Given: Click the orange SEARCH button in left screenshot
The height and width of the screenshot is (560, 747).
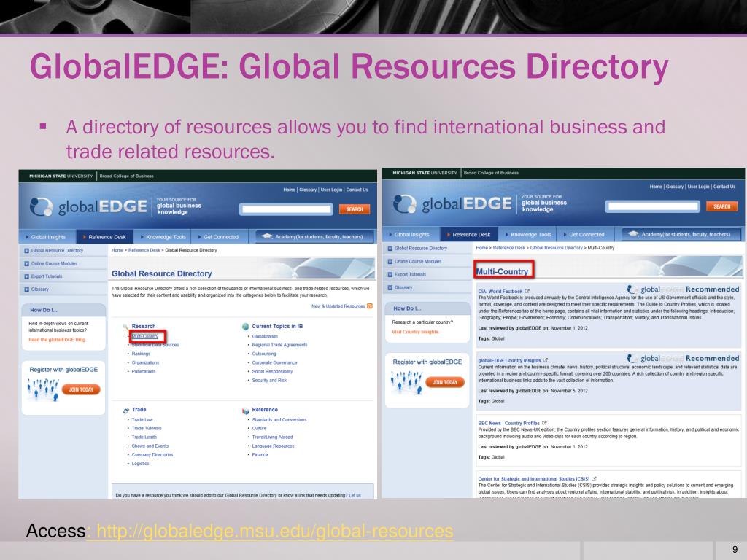Looking at the screenshot, I should point(355,209).
